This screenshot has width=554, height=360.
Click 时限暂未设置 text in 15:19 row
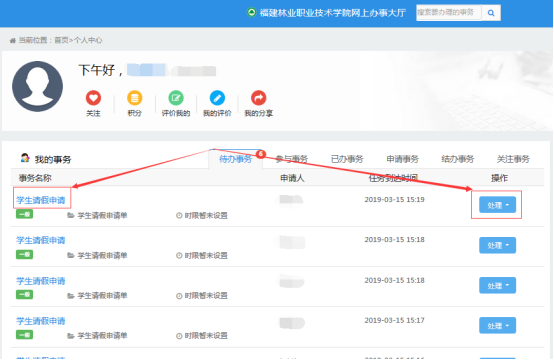point(206,216)
